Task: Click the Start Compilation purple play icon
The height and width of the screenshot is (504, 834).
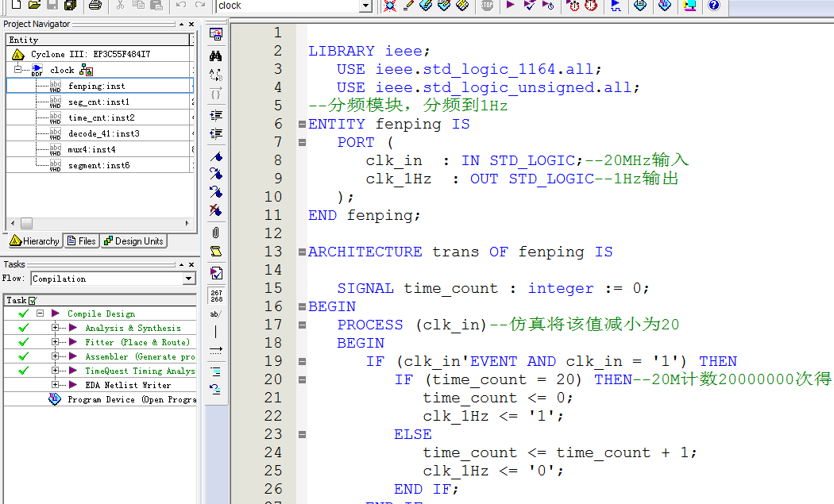Action: [x=510, y=6]
